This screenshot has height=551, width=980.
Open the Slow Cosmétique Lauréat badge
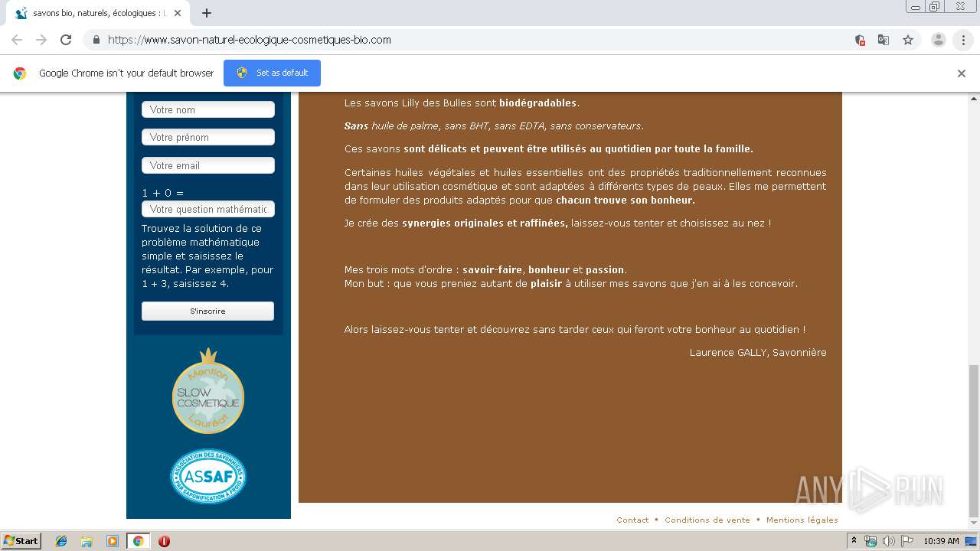pos(208,391)
